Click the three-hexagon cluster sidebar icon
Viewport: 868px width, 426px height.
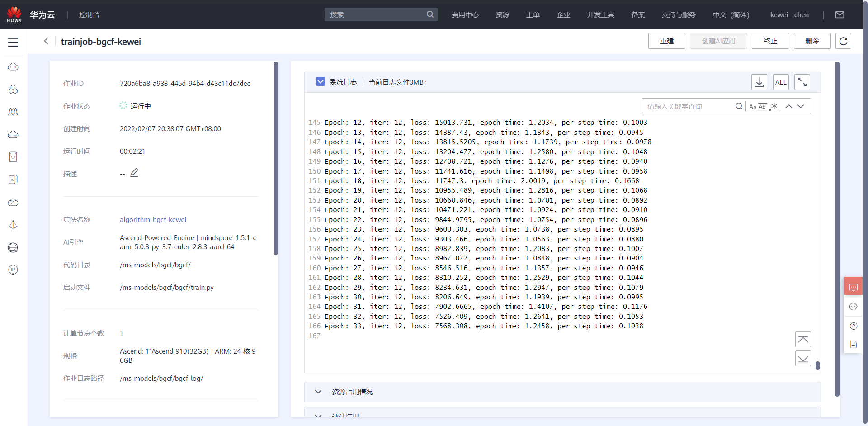pyautogui.click(x=13, y=90)
